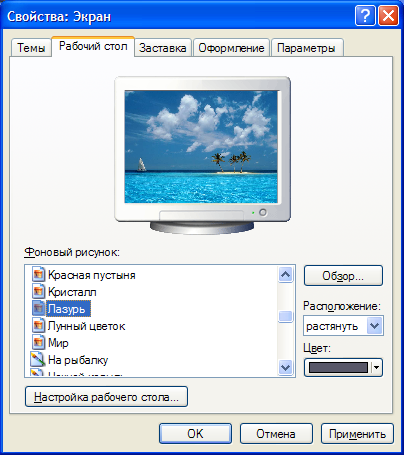
Task: Open the Оформление tab
Action: coord(231,48)
